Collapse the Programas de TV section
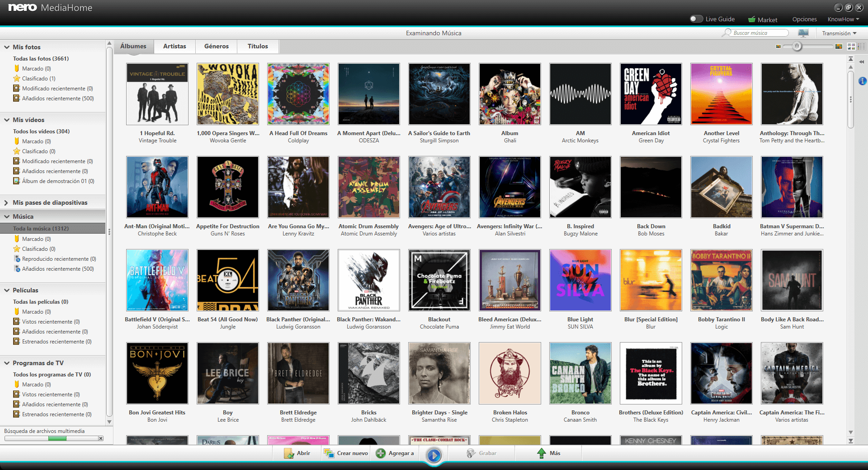This screenshot has width=868, height=470. [x=7, y=363]
